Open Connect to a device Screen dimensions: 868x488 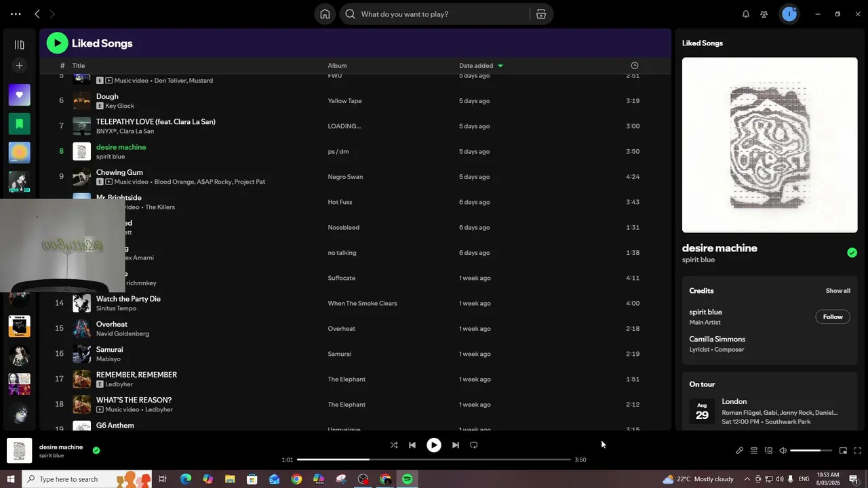click(768, 451)
